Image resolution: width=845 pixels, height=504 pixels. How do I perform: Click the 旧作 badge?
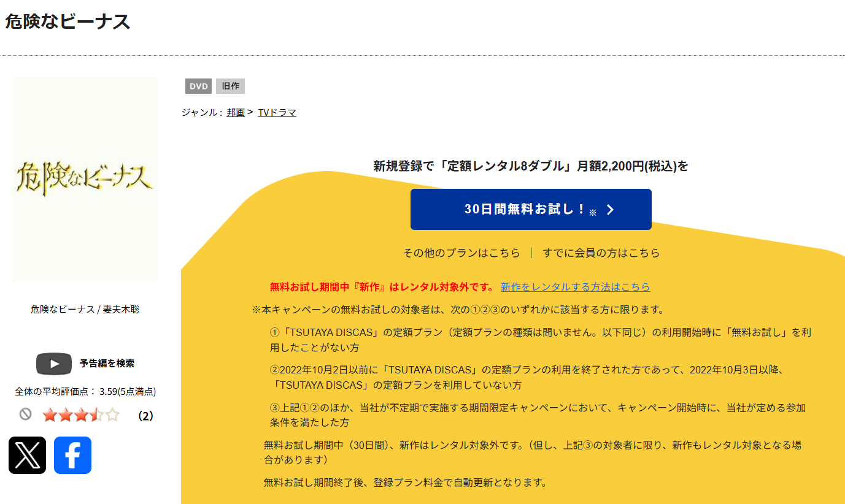[230, 86]
